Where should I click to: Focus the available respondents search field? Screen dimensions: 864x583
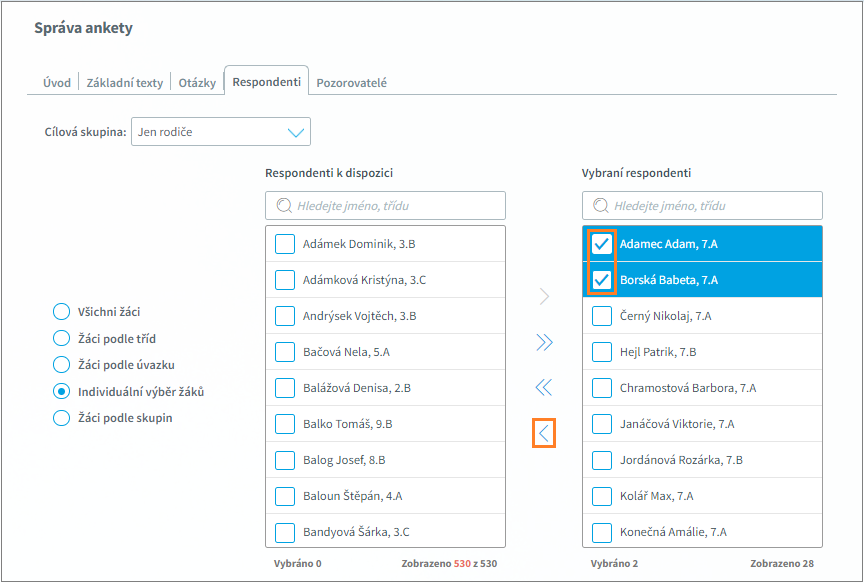click(385, 206)
